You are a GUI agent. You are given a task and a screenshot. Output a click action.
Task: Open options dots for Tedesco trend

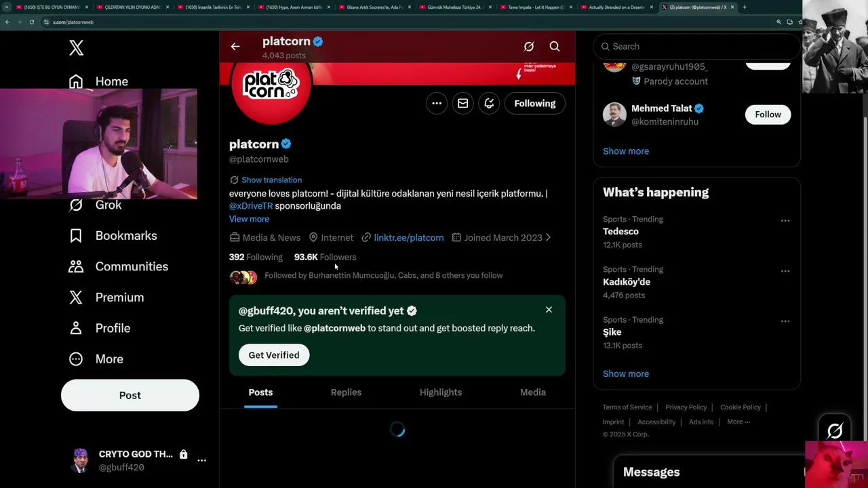[x=785, y=220]
